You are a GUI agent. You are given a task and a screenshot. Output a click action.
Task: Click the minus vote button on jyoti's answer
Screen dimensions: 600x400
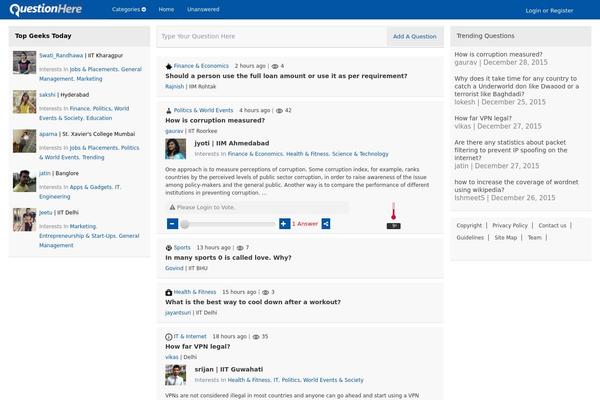173,224
